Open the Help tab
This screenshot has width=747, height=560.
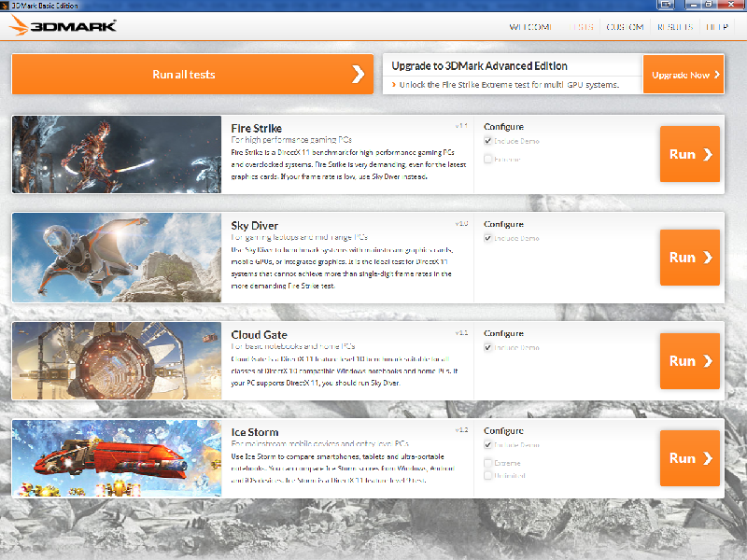[717, 27]
